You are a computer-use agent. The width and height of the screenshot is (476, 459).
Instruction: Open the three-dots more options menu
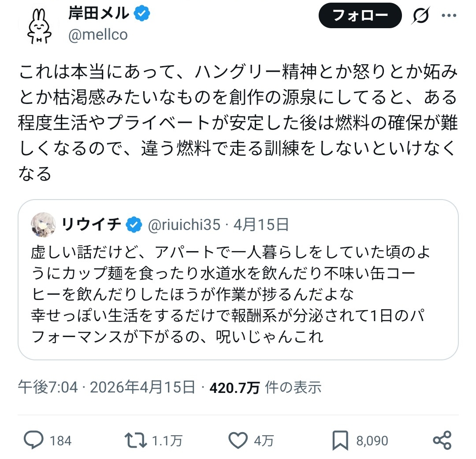(x=449, y=16)
